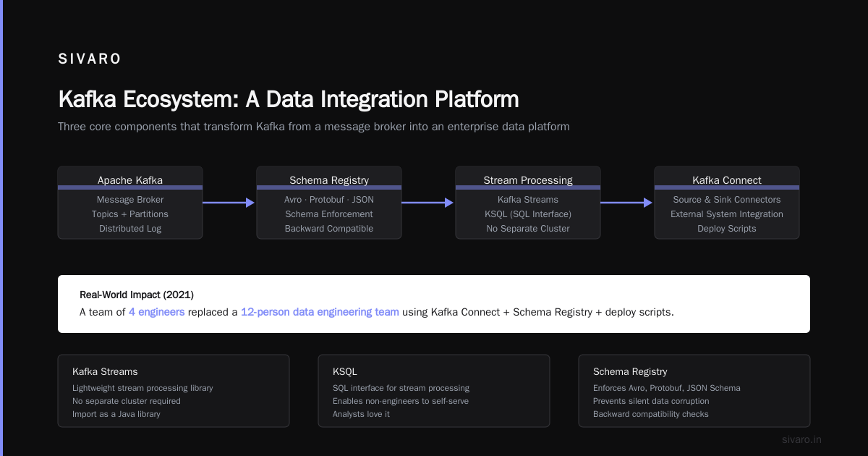Click 'Distributed Log' line
This screenshot has width=868, height=456.
(130, 229)
